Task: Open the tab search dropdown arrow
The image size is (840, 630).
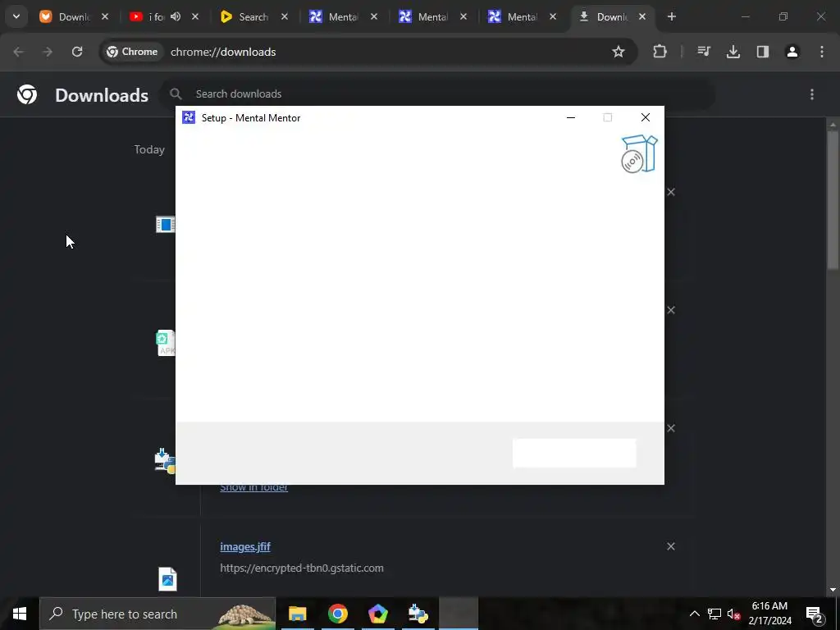Action: click(16, 16)
